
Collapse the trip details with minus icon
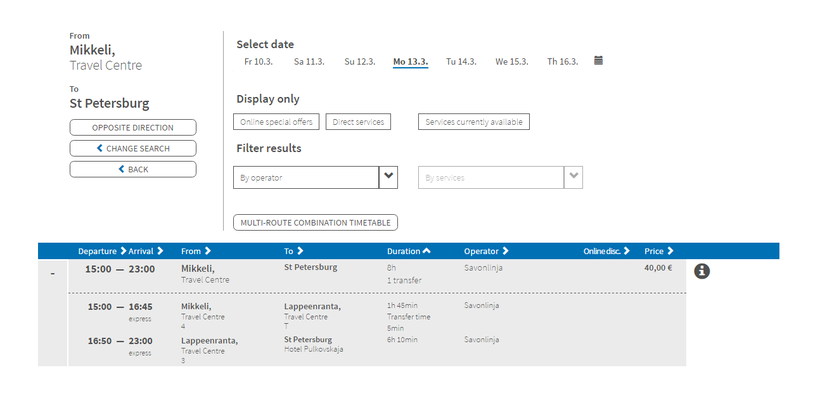(52, 274)
